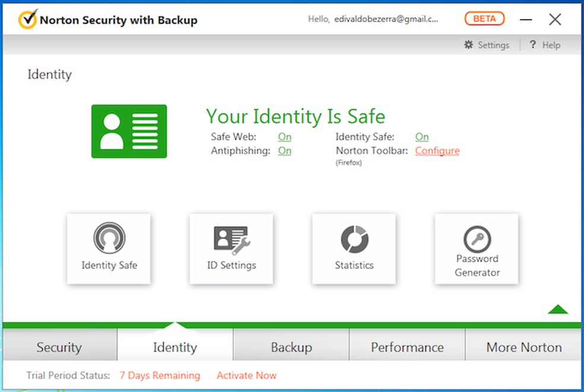The image size is (584, 392).
Task: Launch the Password Generator key icon
Action: [x=477, y=238]
